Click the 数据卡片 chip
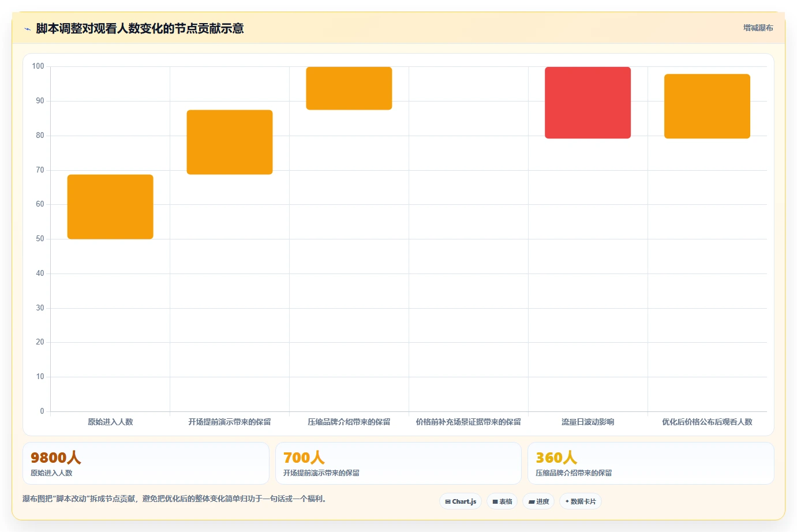Image resolution: width=797 pixels, height=532 pixels. [x=581, y=501]
